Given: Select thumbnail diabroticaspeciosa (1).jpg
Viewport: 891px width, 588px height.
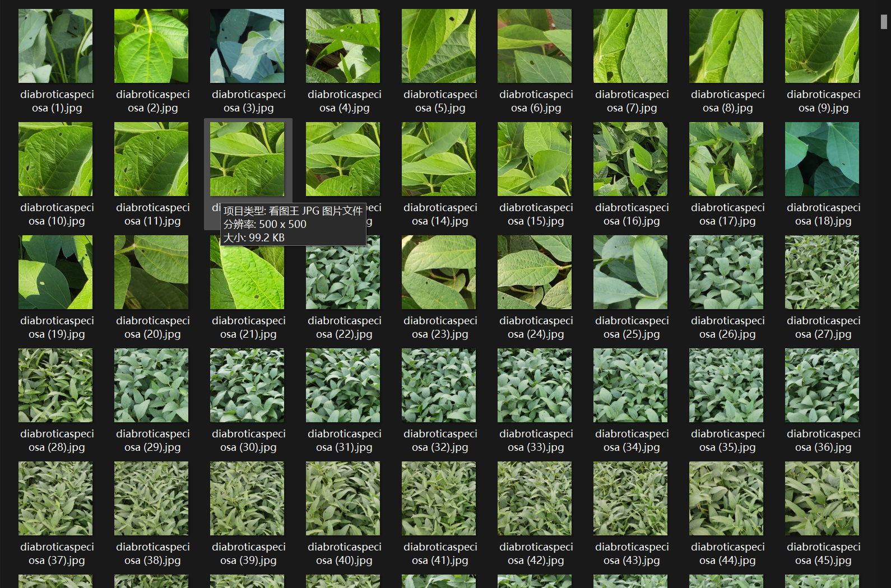Looking at the screenshot, I should [55, 46].
